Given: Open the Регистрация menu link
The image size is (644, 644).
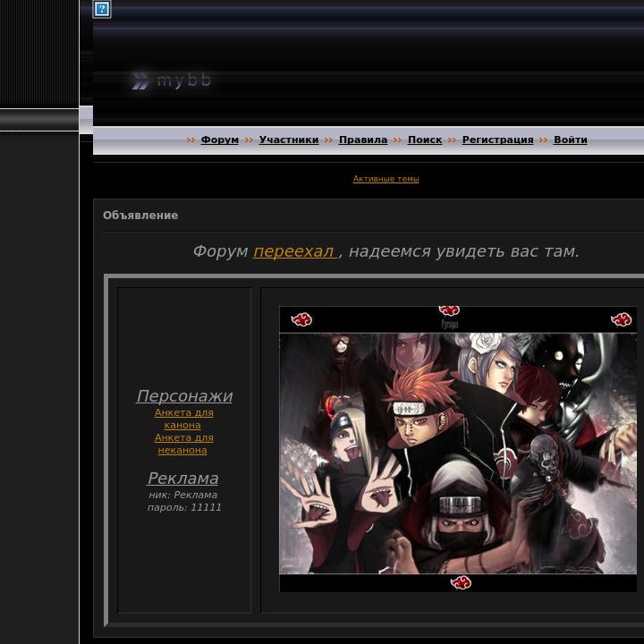Looking at the screenshot, I should pos(498,140).
